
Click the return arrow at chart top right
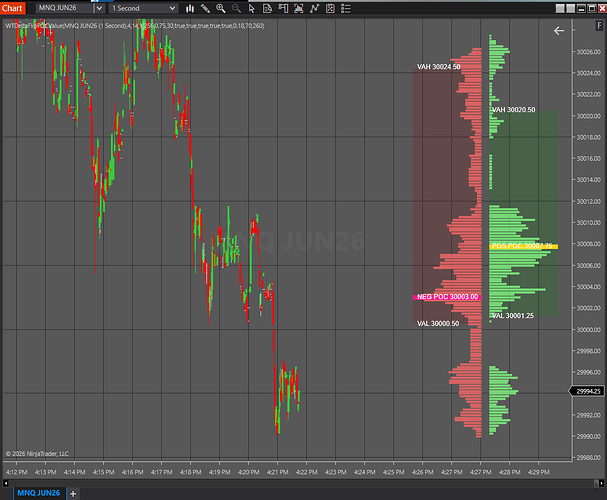coord(559,31)
